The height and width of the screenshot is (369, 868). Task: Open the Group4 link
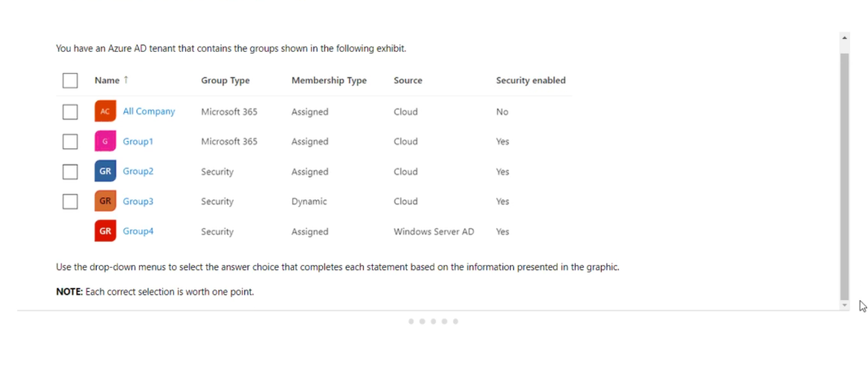tap(138, 231)
